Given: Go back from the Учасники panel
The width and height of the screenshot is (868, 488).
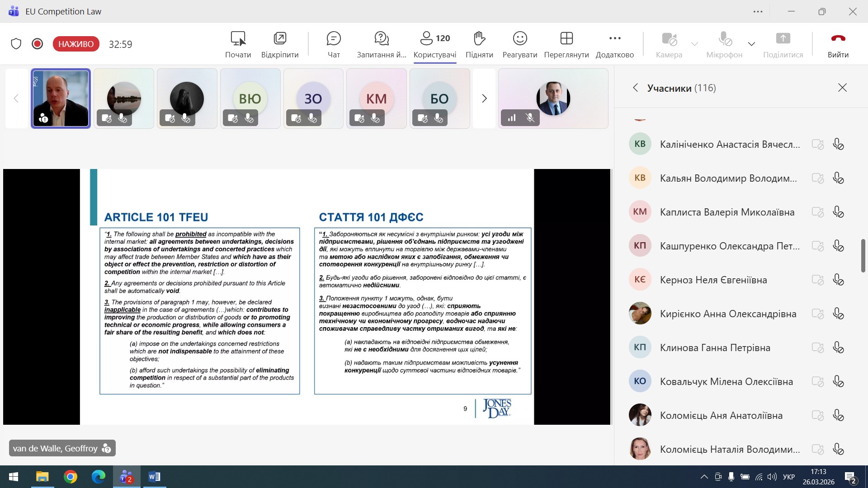Looking at the screenshot, I should [635, 88].
